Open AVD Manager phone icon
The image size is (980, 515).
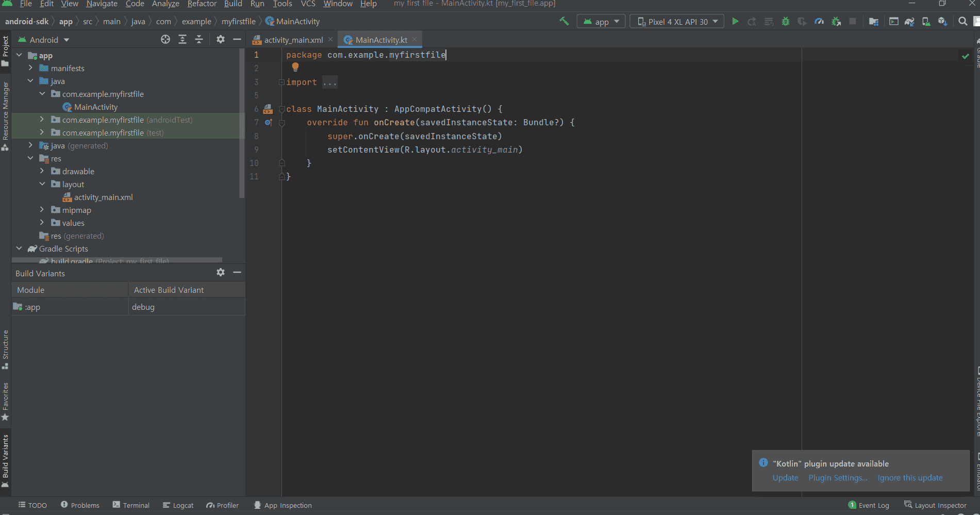click(x=926, y=21)
